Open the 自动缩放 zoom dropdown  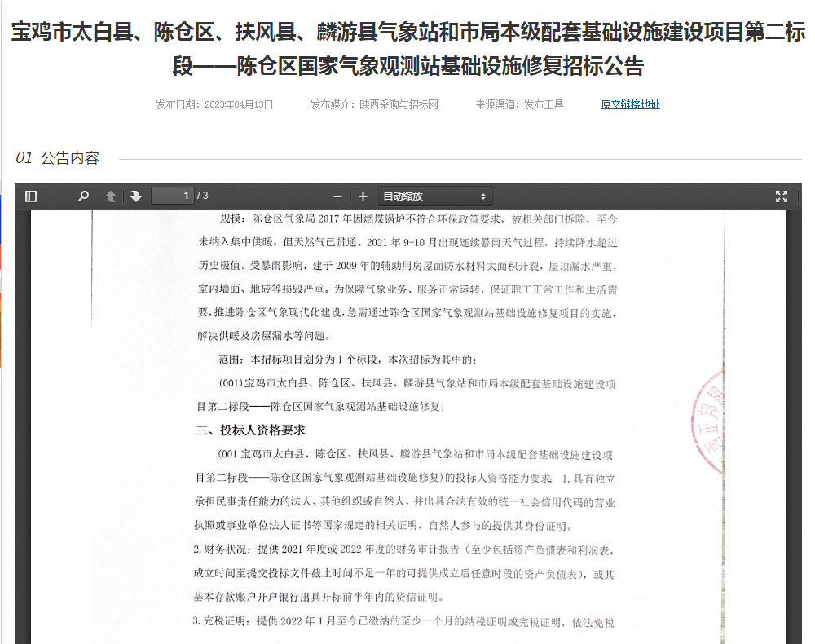(x=434, y=196)
